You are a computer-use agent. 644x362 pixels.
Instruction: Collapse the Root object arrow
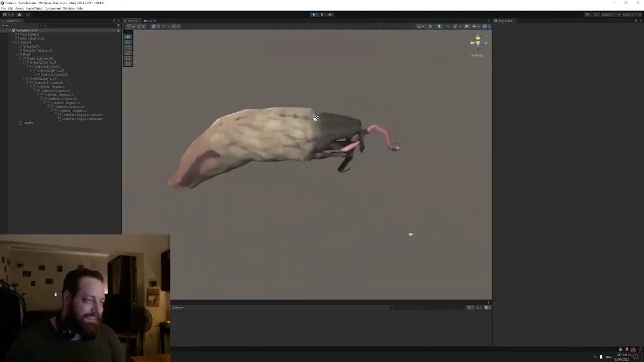(17, 54)
